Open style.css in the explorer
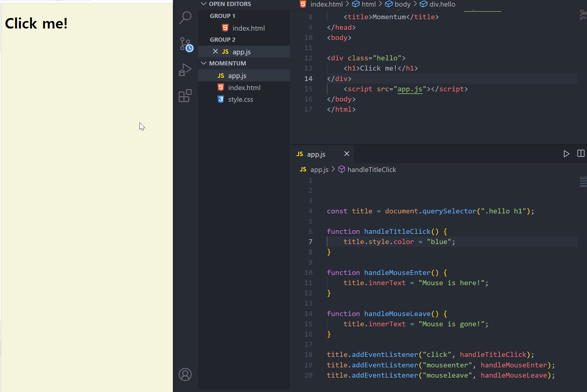Viewport: 587px width, 392px height. 240,99
